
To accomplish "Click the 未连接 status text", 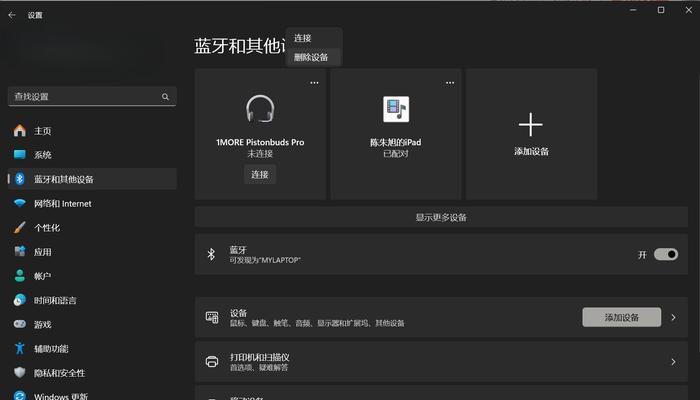I will point(260,154).
